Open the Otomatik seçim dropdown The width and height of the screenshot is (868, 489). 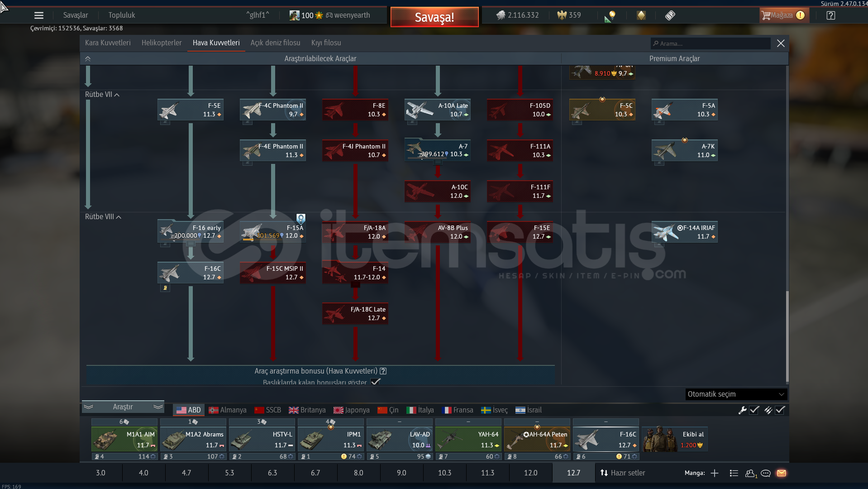[736, 394]
